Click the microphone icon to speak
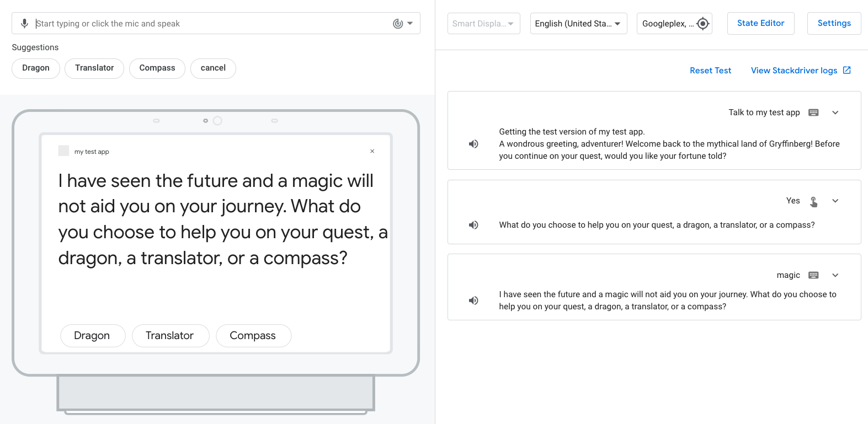 (x=24, y=24)
